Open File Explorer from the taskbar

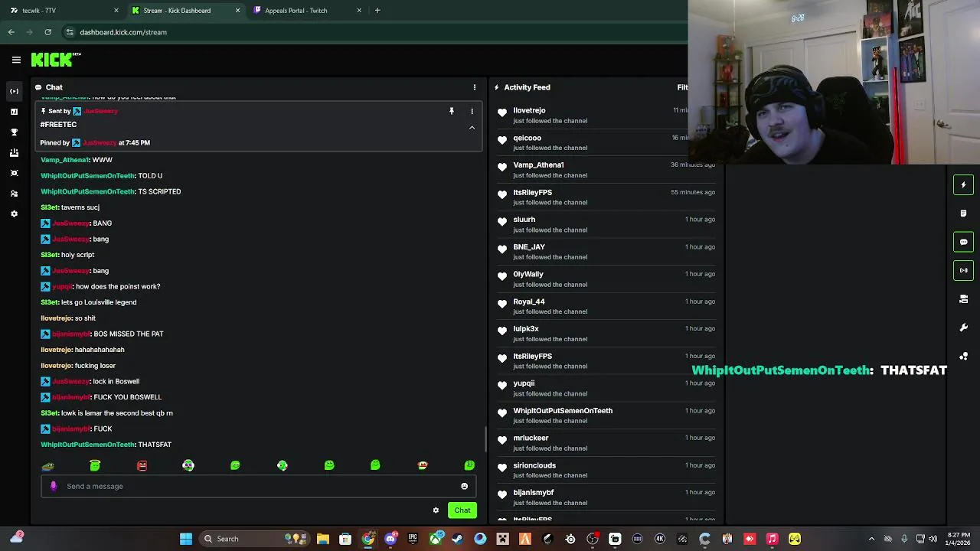(322, 539)
